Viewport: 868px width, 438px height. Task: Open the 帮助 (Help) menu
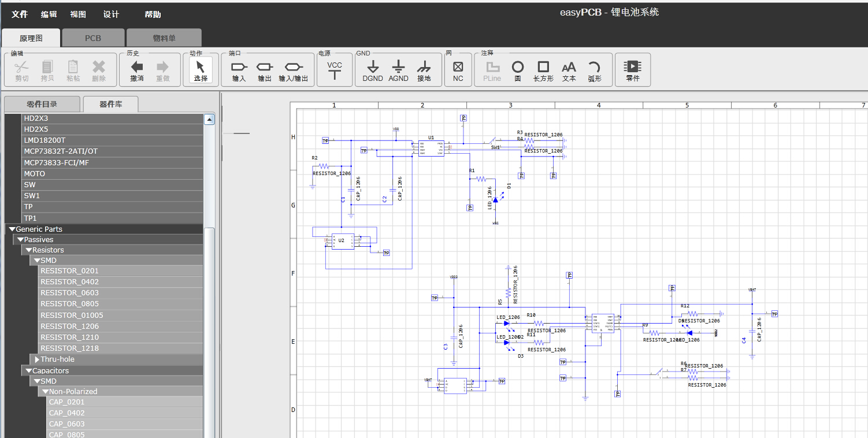click(x=153, y=14)
